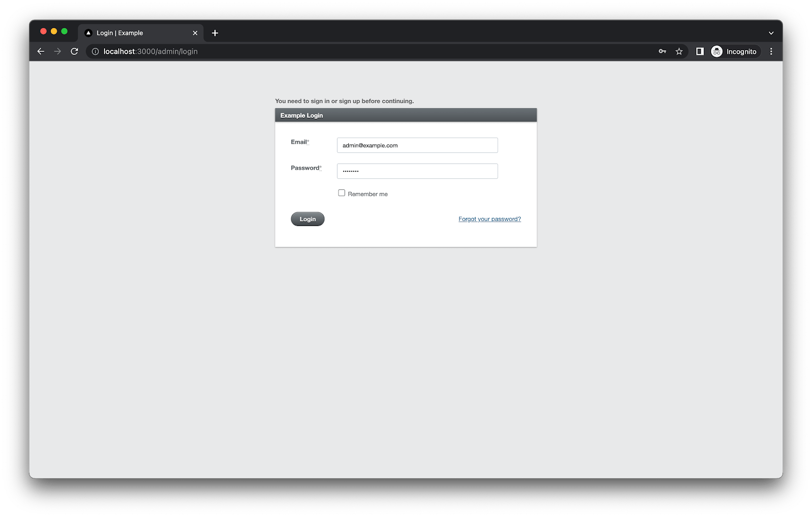The height and width of the screenshot is (517, 812).
Task: Open Chrome's three-dot menu
Action: [x=771, y=51]
